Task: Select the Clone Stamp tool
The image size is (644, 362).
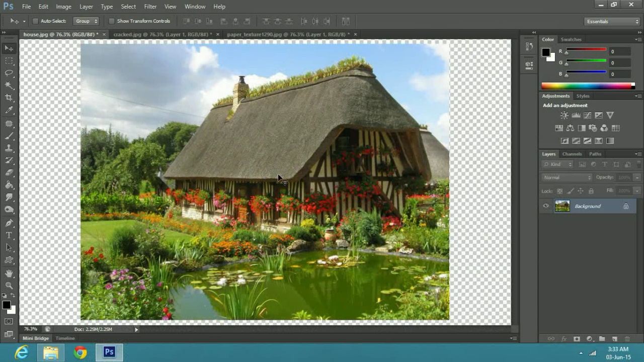Action: coord(9,148)
